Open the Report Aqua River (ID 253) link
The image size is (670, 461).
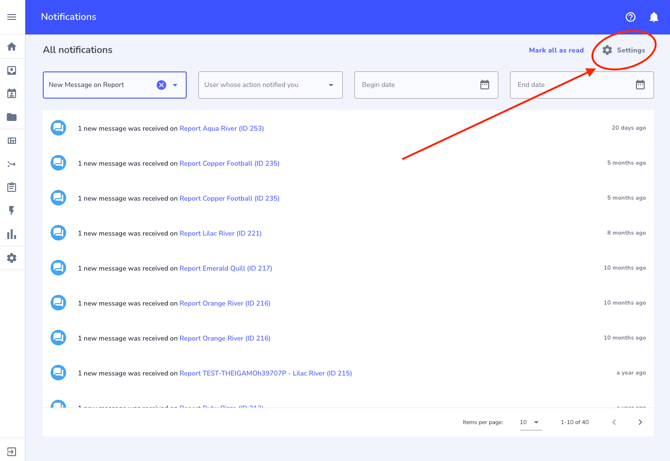click(221, 129)
